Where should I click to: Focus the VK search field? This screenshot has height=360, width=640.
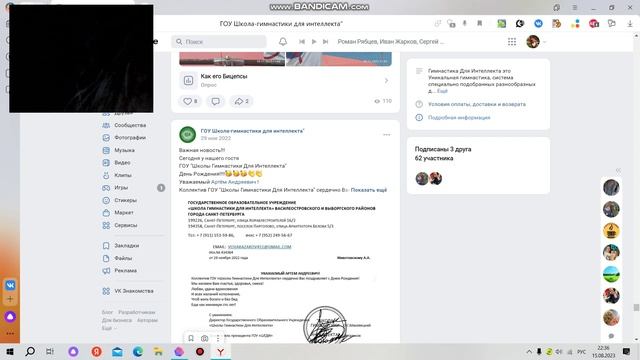(x=219, y=42)
